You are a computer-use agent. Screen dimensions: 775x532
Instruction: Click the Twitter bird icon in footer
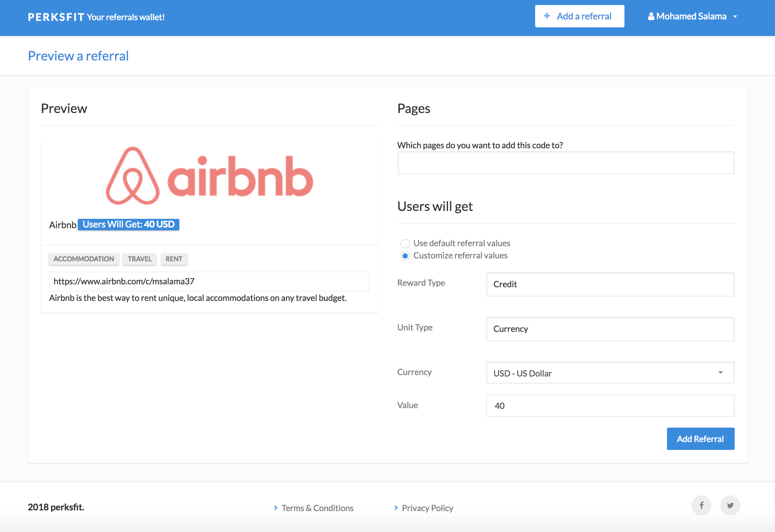click(730, 505)
